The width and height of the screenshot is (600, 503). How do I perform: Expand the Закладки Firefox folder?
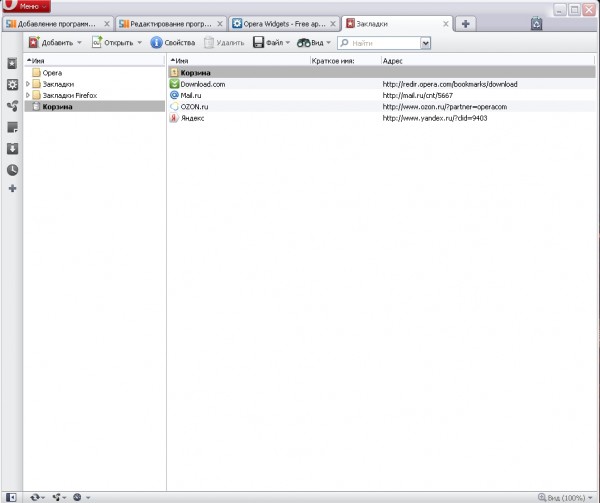pyautogui.click(x=28, y=95)
